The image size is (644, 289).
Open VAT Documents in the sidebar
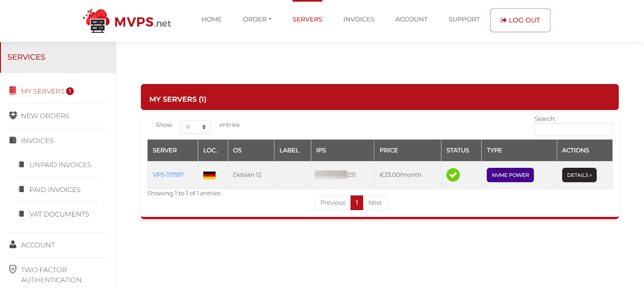tap(59, 214)
